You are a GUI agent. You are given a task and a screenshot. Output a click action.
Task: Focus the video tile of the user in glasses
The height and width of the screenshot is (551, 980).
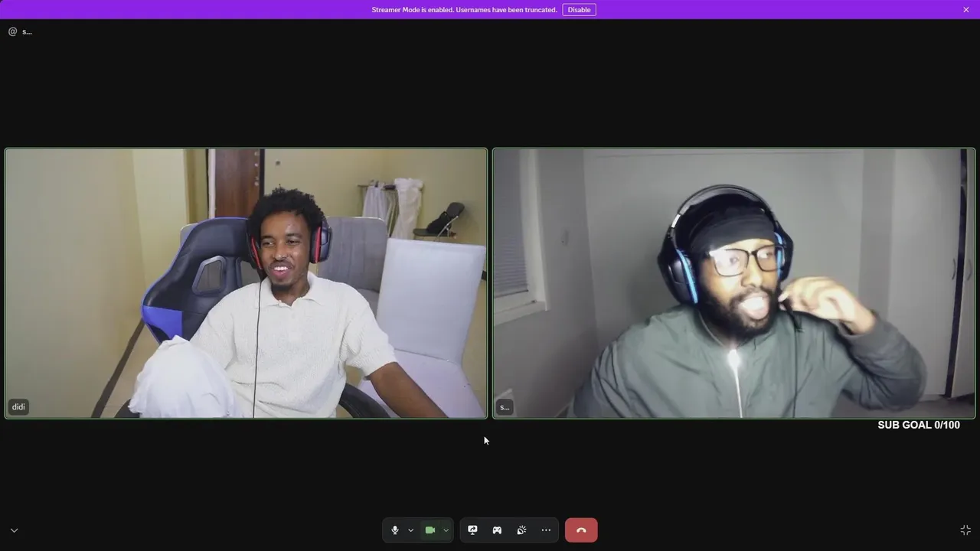[x=734, y=283]
